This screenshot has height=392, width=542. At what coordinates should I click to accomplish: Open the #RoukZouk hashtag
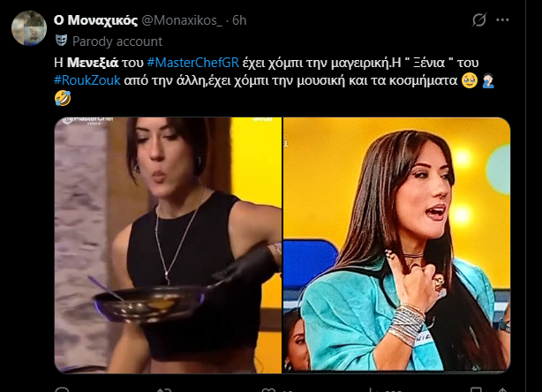coord(87,80)
